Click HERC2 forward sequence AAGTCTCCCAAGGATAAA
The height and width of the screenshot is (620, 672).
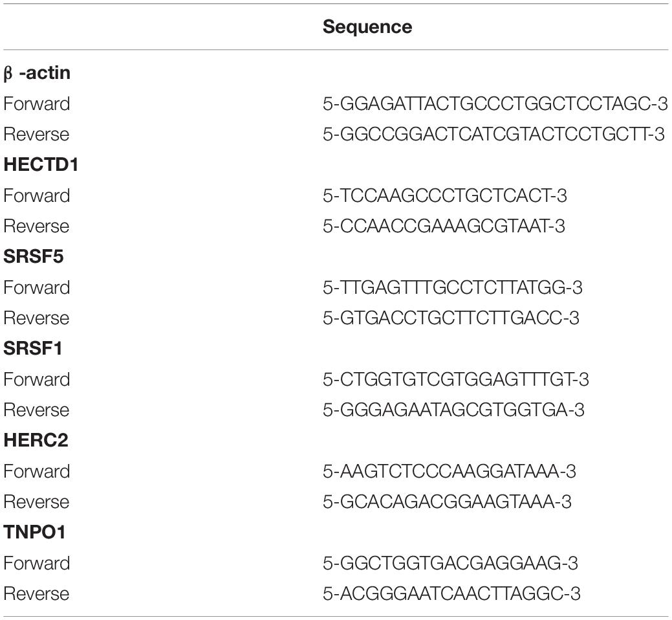tap(449, 471)
